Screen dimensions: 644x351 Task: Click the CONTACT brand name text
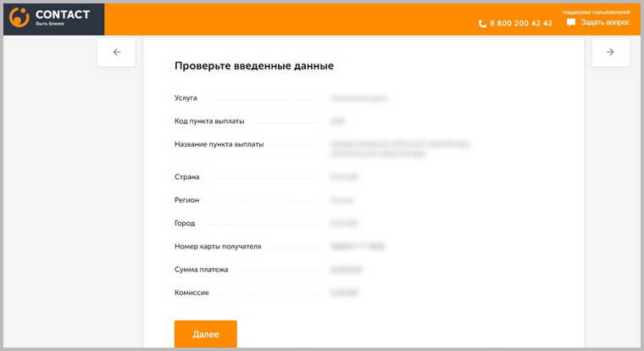coord(63,14)
